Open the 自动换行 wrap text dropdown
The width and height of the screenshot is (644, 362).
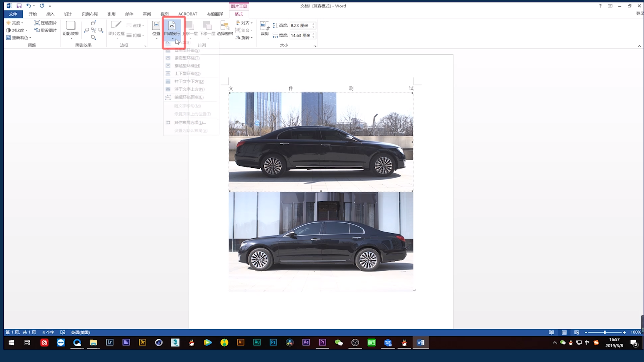[x=172, y=30]
